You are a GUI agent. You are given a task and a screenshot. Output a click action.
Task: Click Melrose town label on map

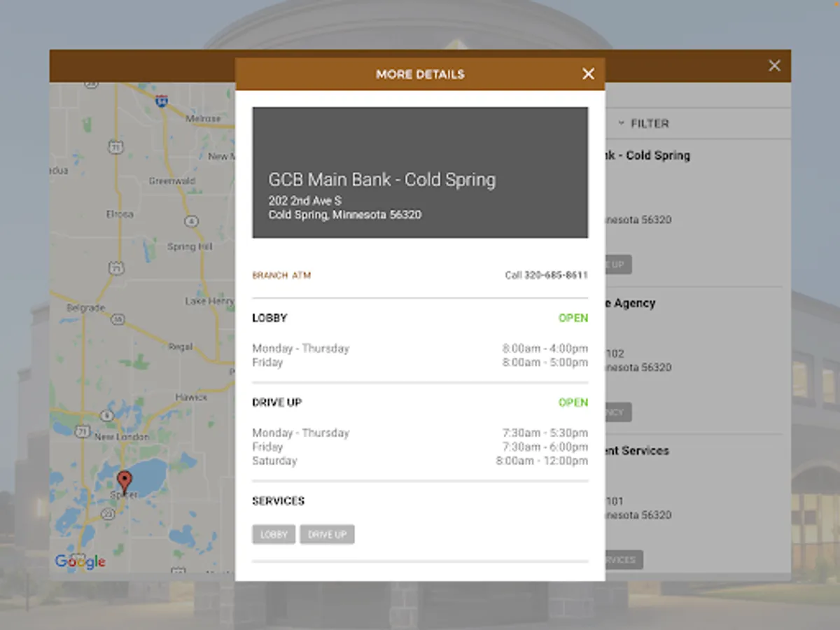tap(203, 118)
